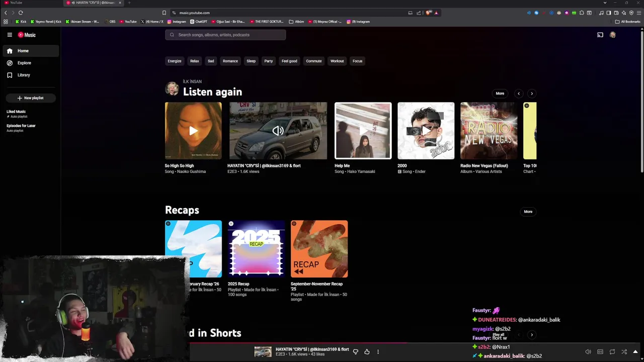Open the Explore section in sidebar

coord(30,63)
